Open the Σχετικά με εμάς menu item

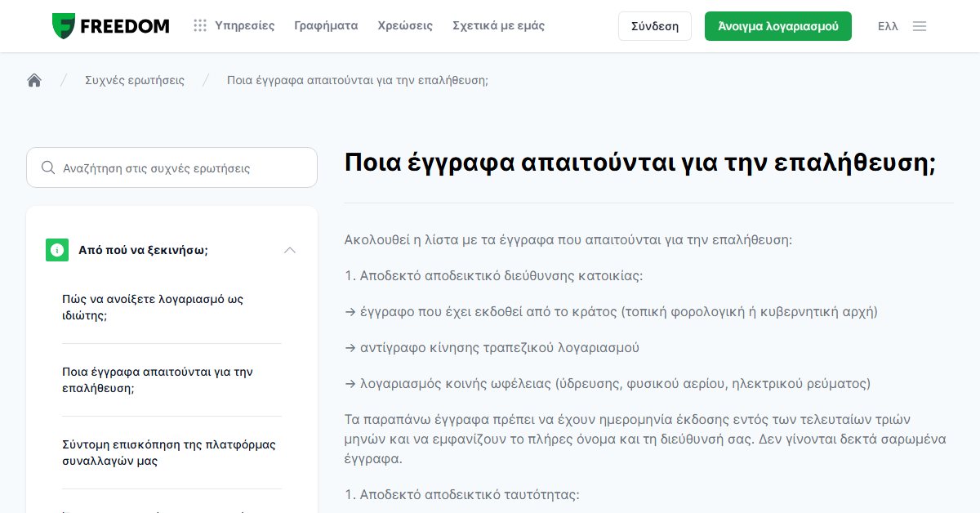coord(498,26)
